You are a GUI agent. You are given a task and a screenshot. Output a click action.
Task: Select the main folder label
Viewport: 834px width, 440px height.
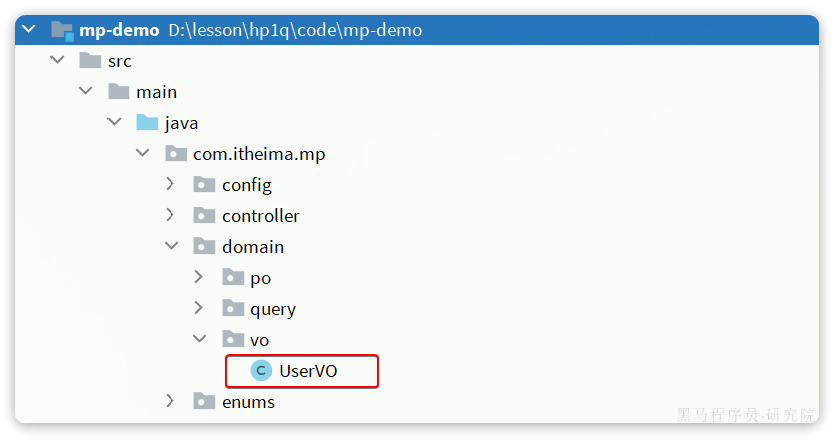pos(157,92)
